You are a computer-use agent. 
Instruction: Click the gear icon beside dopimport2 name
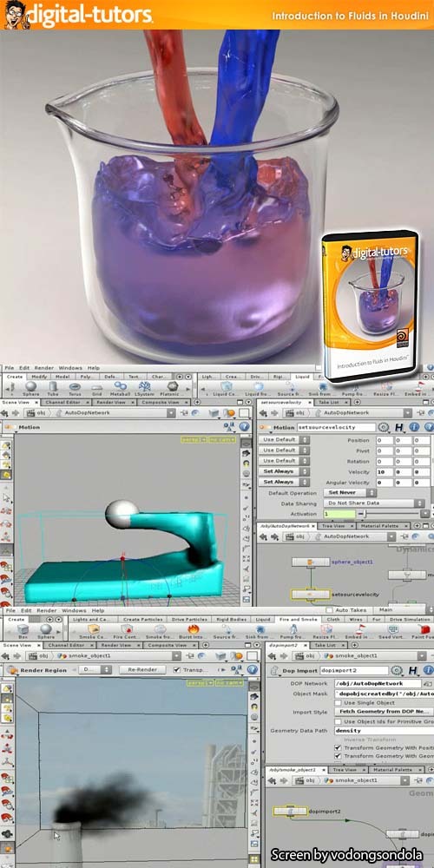tap(398, 670)
